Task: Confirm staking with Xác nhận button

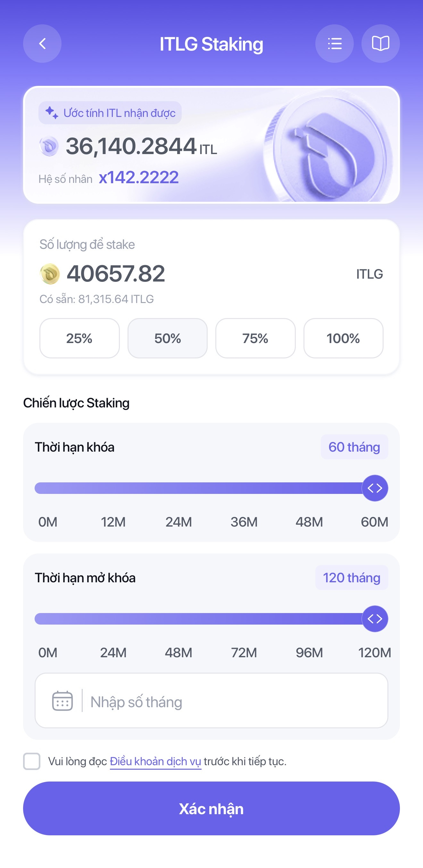Action: click(x=211, y=808)
